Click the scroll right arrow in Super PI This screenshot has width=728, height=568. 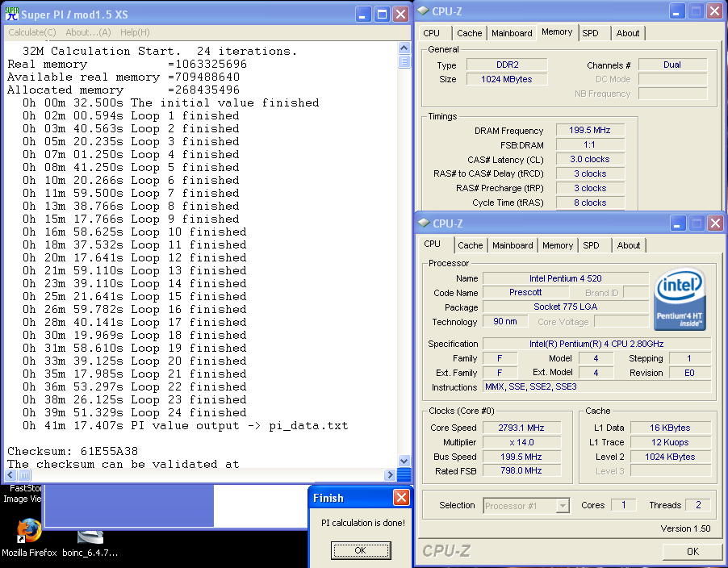[390, 474]
